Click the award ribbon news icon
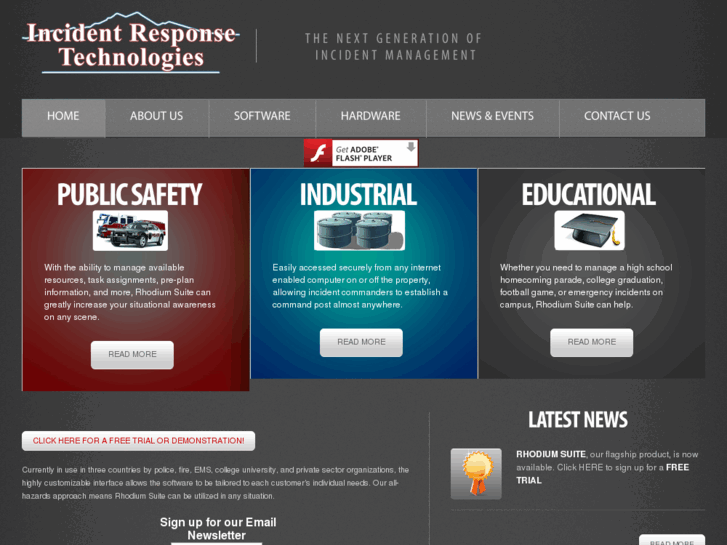The image size is (727, 545). click(x=476, y=474)
